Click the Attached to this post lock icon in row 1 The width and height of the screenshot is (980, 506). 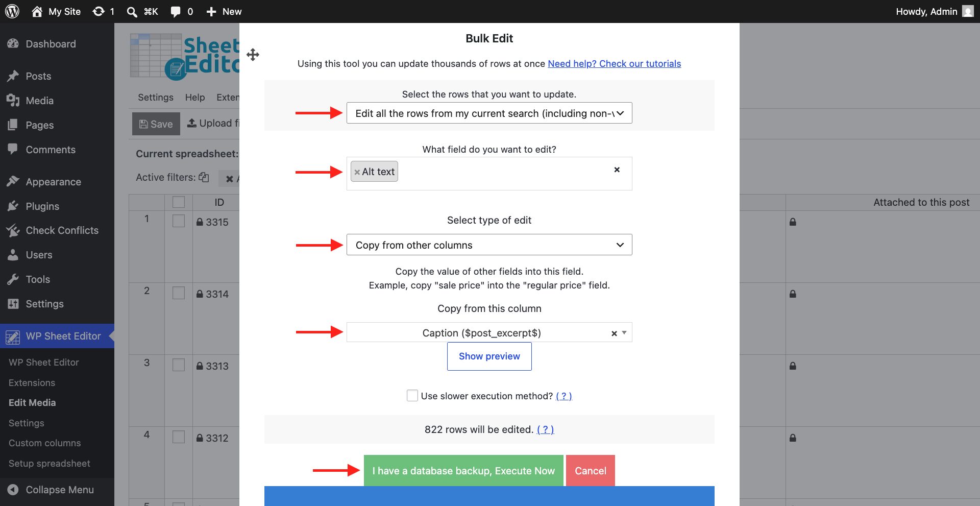(x=793, y=222)
